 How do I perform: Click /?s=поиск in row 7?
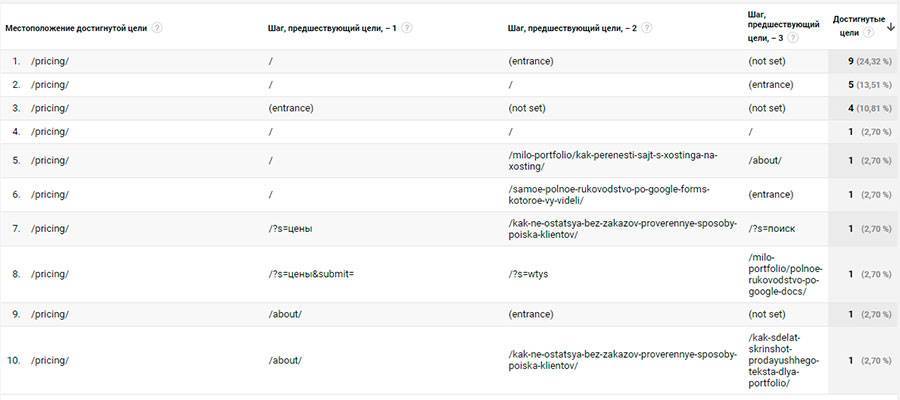click(772, 229)
